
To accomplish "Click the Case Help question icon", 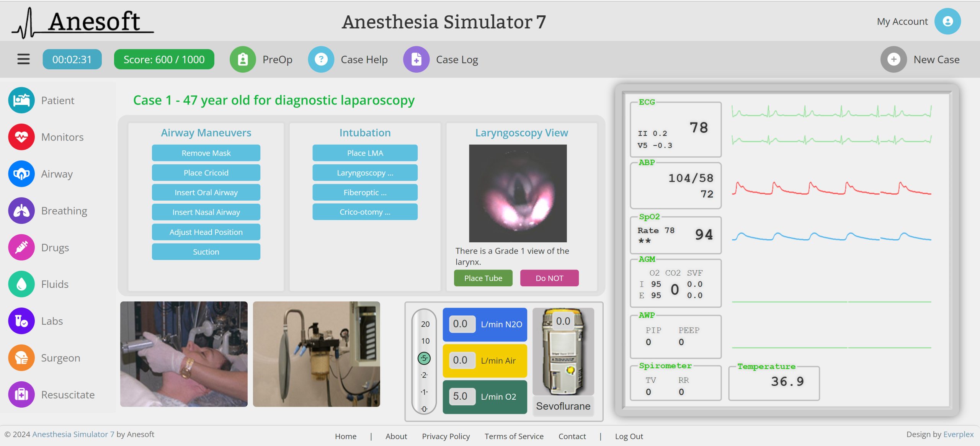I will pyautogui.click(x=321, y=59).
